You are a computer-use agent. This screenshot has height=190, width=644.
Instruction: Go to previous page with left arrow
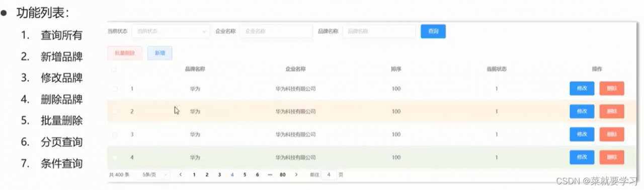(x=181, y=174)
